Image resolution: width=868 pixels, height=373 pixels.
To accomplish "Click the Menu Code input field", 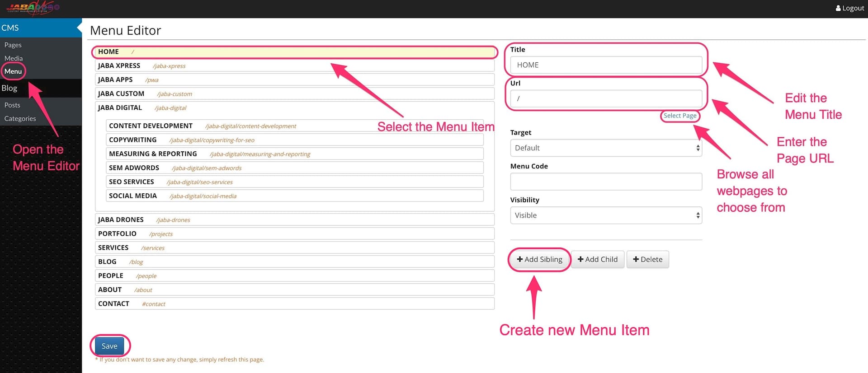I will tap(606, 182).
